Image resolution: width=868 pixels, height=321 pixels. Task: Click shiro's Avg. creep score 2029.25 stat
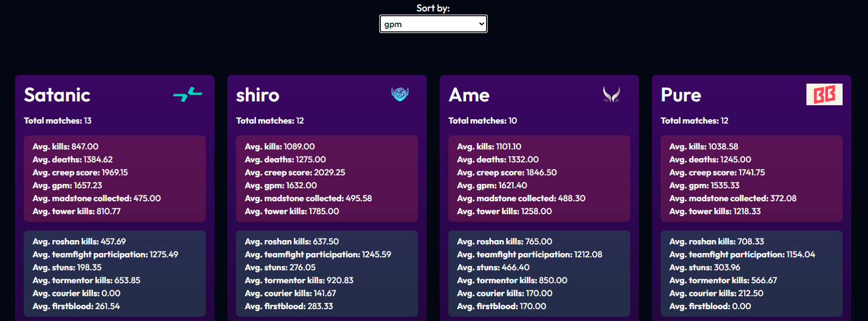295,172
